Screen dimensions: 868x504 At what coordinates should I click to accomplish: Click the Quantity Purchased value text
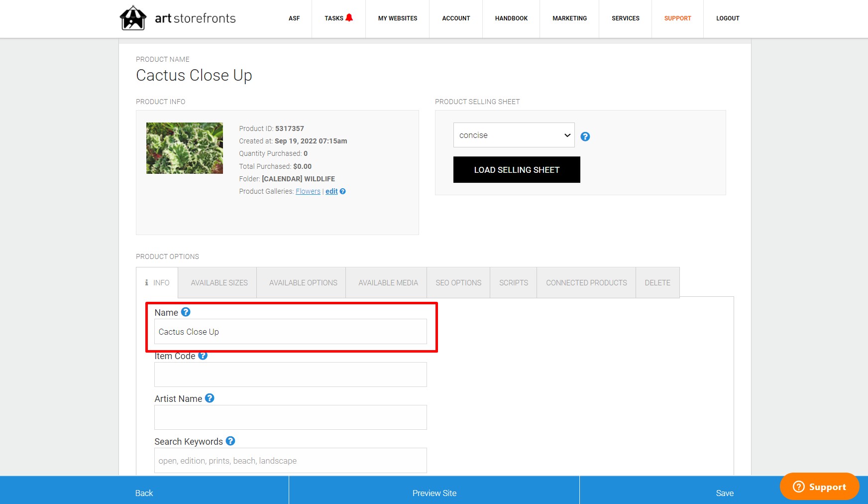click(x=306, y=153)
